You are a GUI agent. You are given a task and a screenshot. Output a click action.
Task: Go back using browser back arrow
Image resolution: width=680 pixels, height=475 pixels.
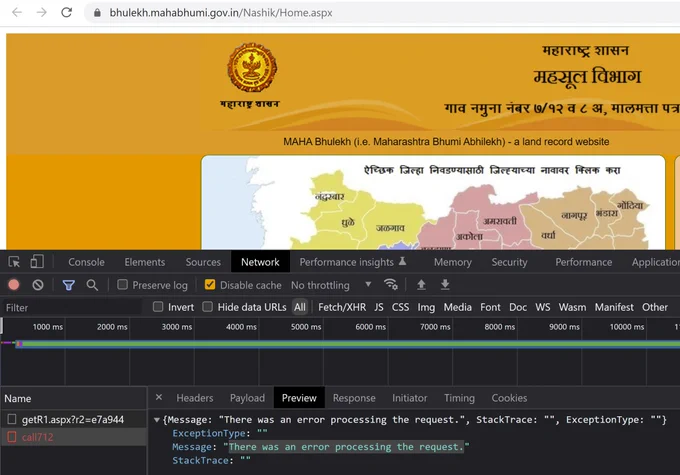17,12
